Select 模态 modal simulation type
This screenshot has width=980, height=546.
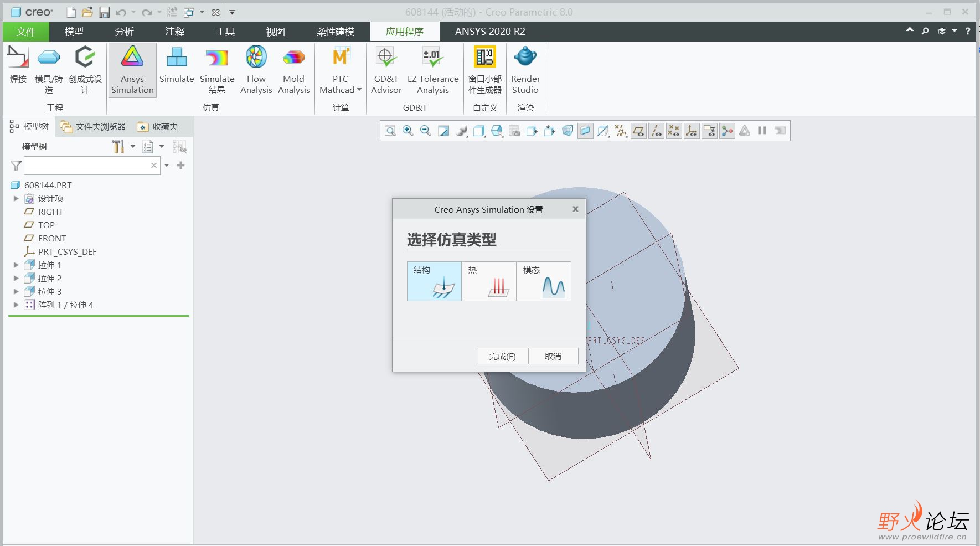coord(544,281)
